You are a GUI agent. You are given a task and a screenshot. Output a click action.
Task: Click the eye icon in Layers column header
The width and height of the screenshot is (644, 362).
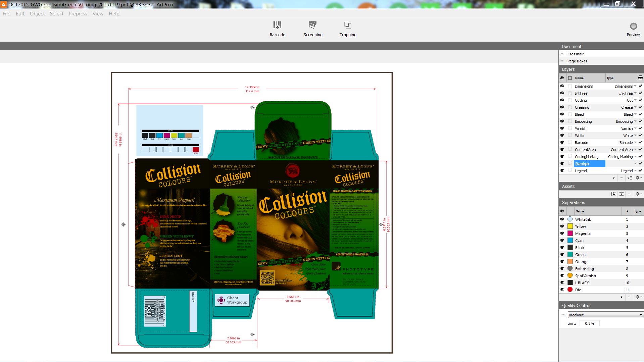pos(562,78)
